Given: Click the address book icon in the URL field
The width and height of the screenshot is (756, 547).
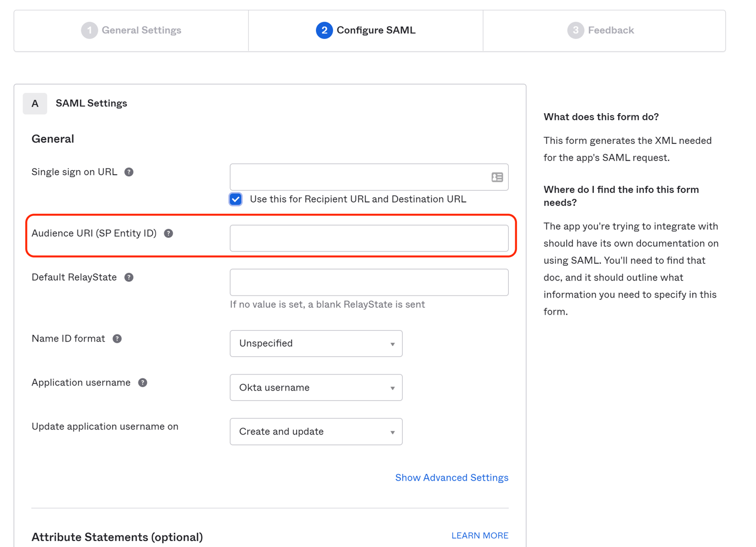Looking at the screenshot, I should 496,177.
